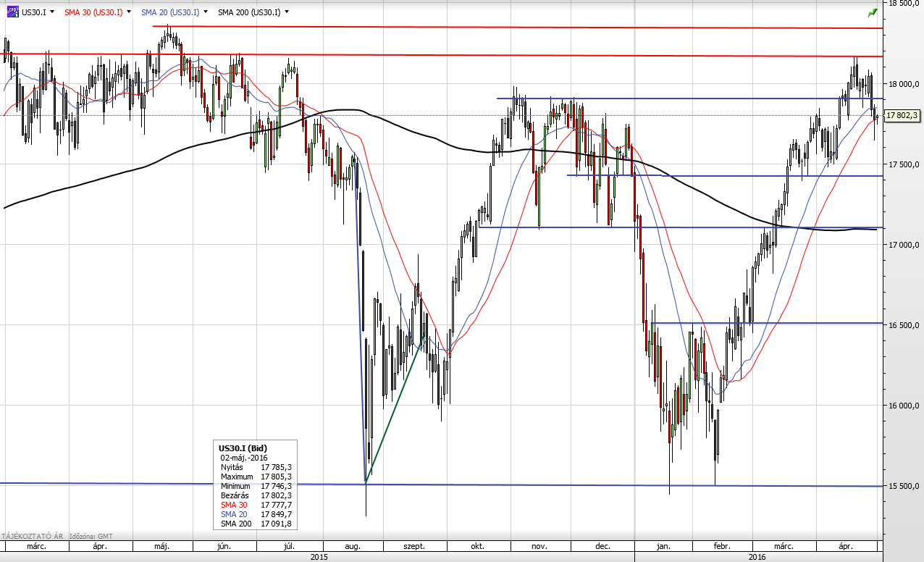Click the Maximum value 17 805,3
924x562 pixels.
(x=277, y=477)
